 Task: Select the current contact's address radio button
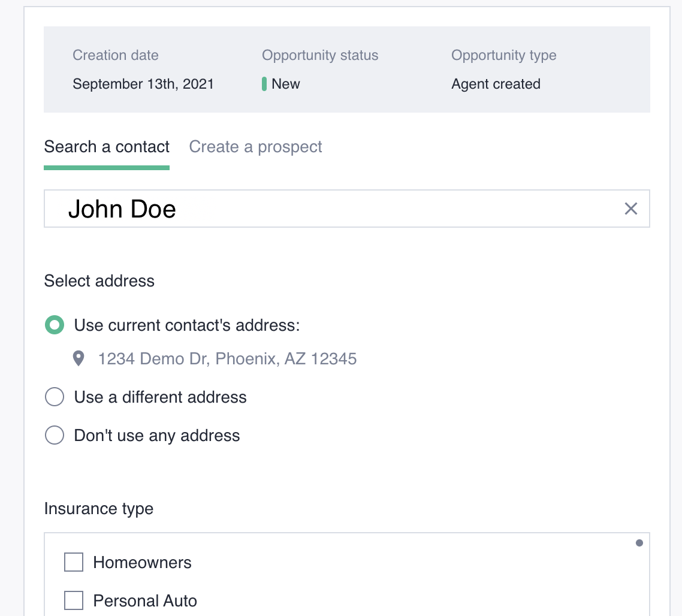(55, 325)
